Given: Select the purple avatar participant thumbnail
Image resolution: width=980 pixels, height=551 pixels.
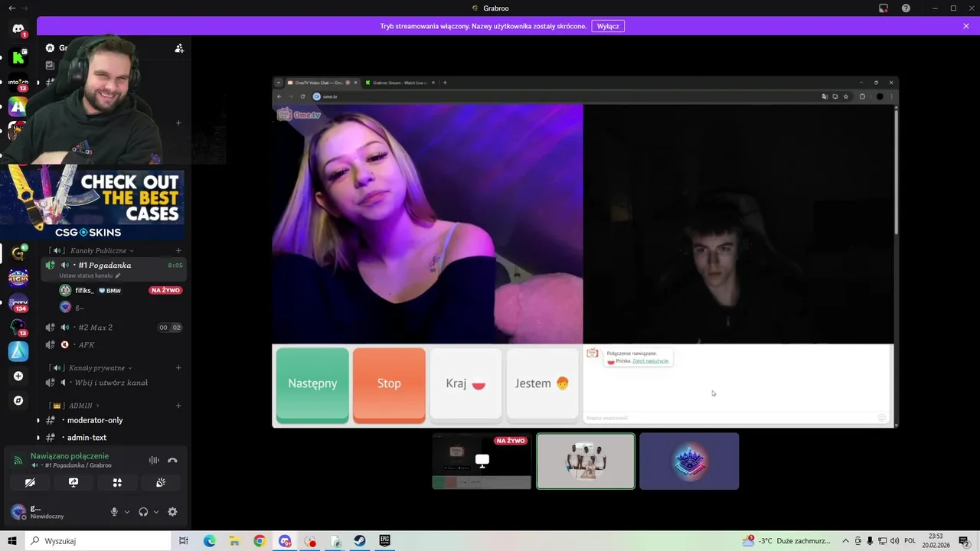Looking at the screenshot, I should [689, 461].
